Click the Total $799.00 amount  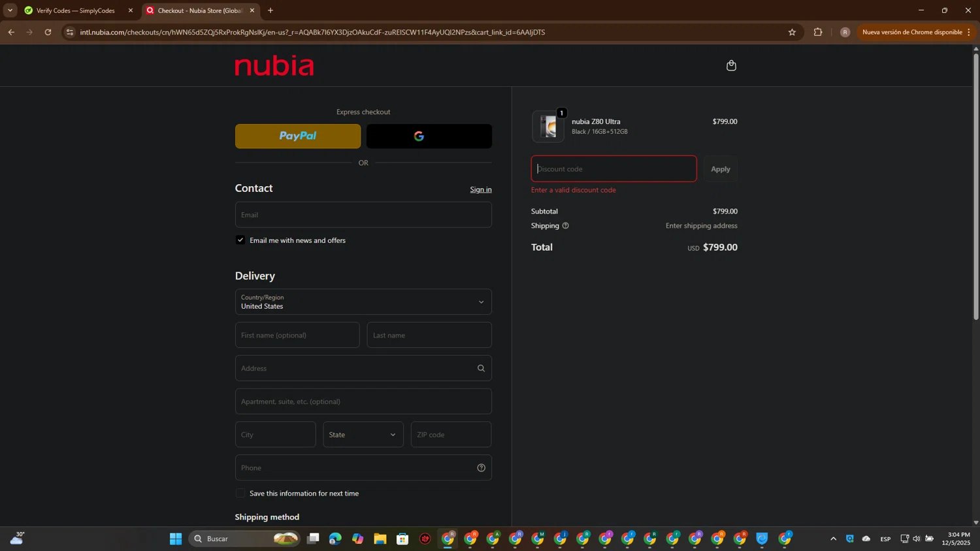click(720, 247)
